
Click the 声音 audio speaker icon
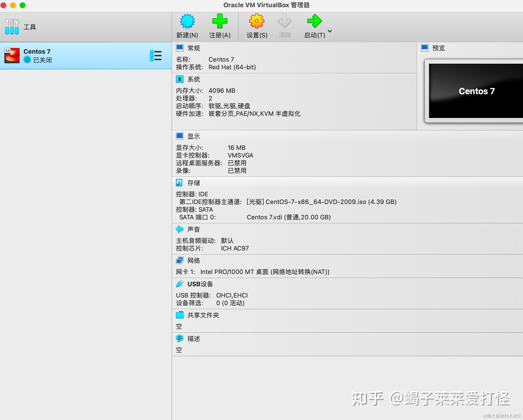click(x=179, y=229)
